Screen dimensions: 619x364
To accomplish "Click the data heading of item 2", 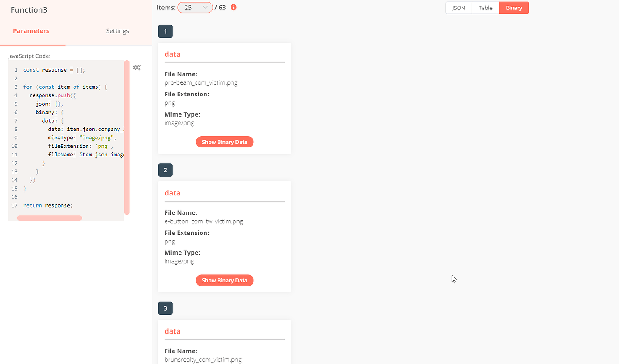I will 173,193.
